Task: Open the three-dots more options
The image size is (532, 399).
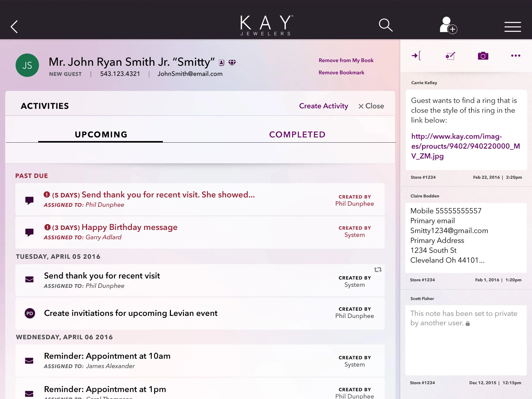Action: click(515, 56)
